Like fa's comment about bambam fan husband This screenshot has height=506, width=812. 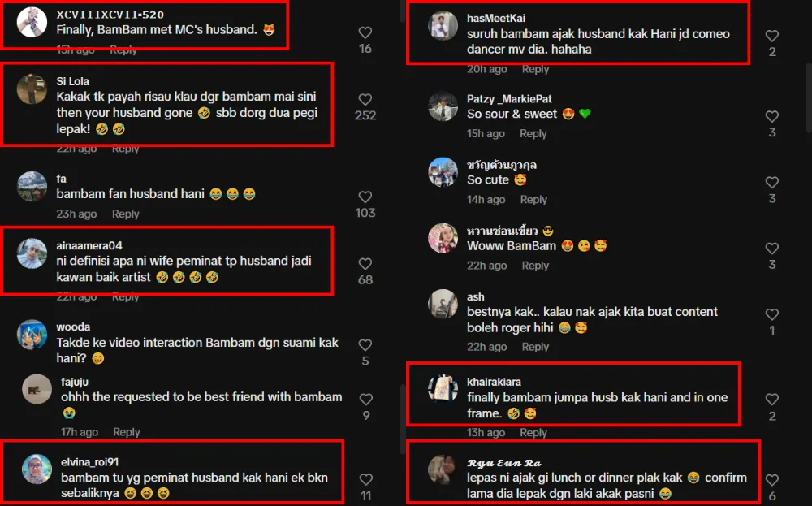click(365, 197)
